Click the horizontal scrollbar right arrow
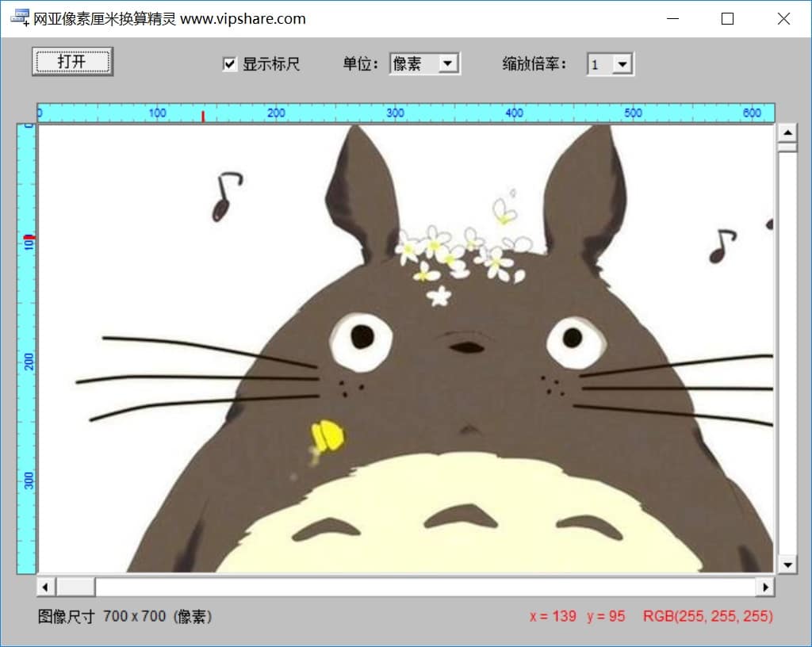Screen dimensions: 812x647 [766, 587]
